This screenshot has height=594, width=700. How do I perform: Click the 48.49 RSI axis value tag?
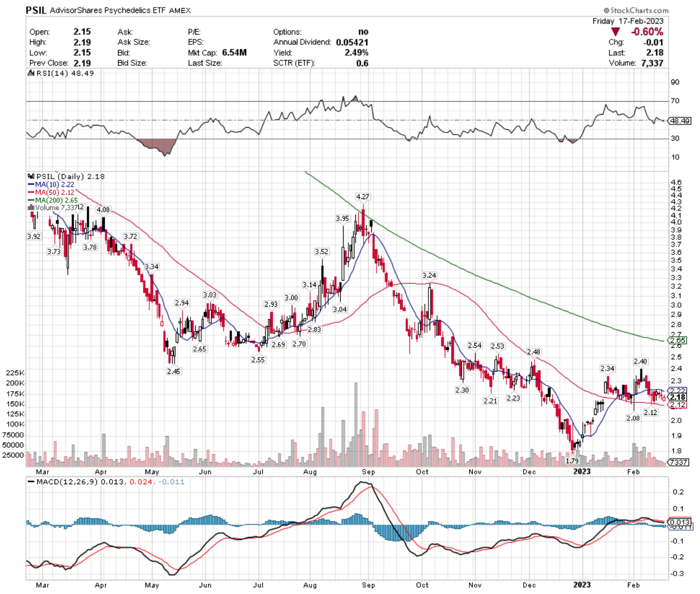(679, 121)
